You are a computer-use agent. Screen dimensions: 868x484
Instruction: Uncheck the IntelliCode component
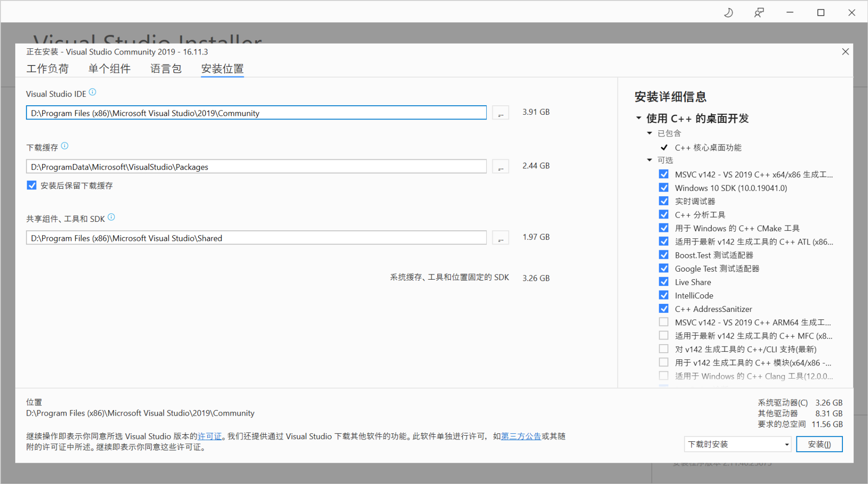pos(664,295)
